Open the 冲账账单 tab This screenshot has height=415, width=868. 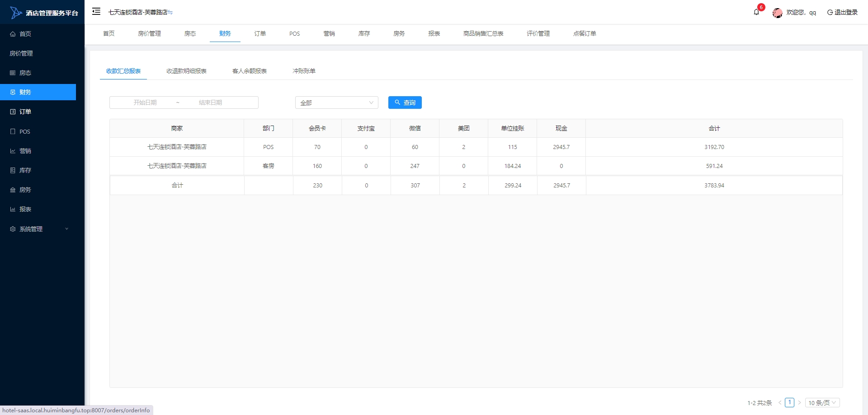coord(304,71)
